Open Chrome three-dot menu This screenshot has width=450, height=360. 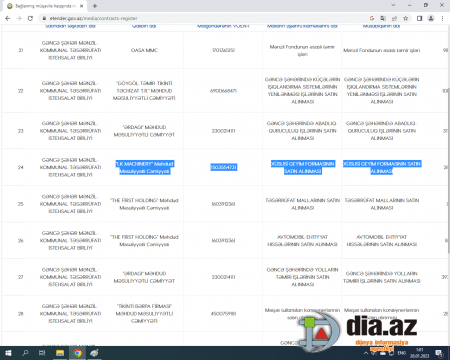(442, 18)
